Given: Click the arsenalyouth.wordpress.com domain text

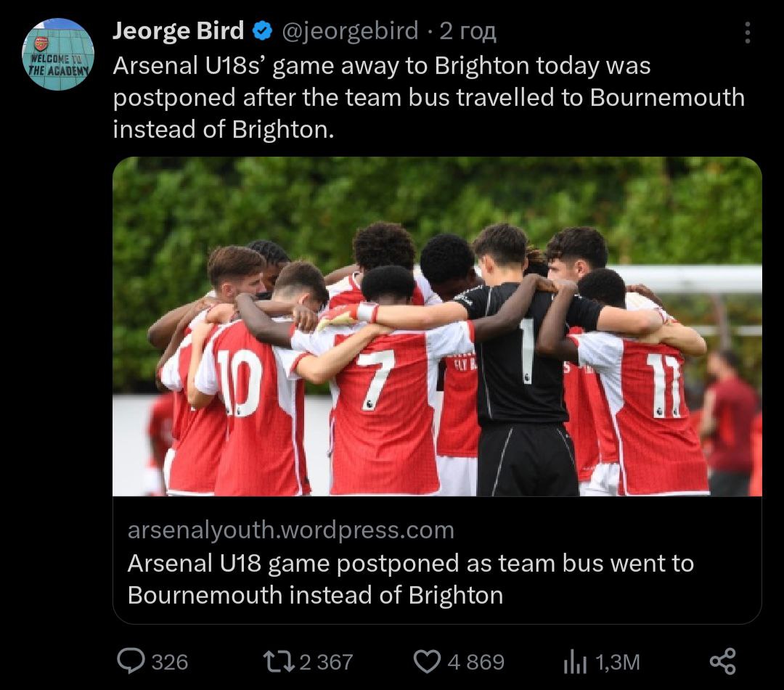Looking at the screenshot, I should pos(290,530).
